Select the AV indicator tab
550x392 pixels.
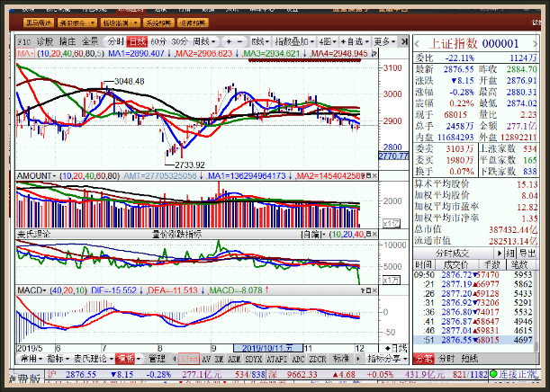coord(206,359)
